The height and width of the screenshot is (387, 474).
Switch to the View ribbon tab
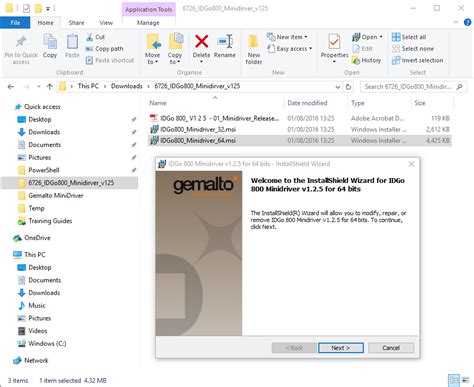point(106,23)
